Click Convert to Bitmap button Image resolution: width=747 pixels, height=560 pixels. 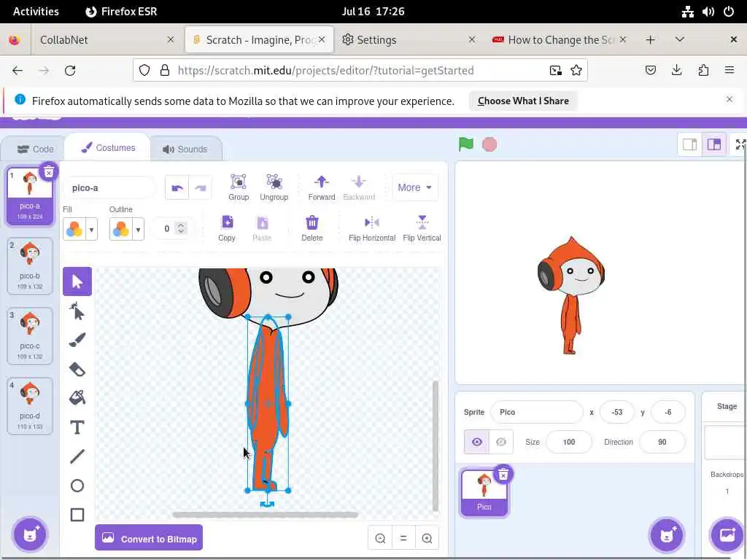(x=149, y=538)
